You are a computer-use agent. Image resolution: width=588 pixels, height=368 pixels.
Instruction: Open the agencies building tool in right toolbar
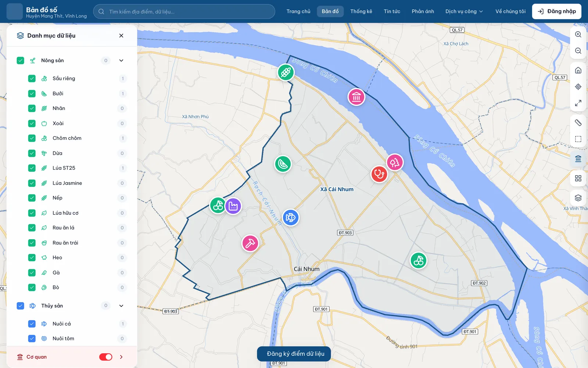[578, 159]
